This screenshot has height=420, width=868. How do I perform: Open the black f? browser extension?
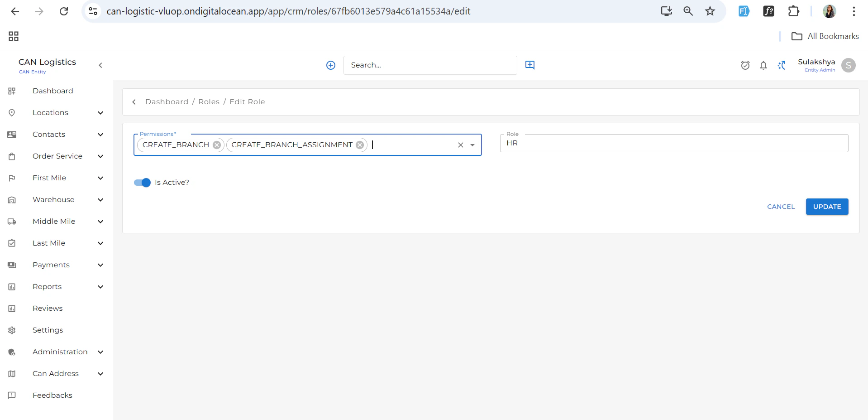pyautogui.click(x=769, y=11)
